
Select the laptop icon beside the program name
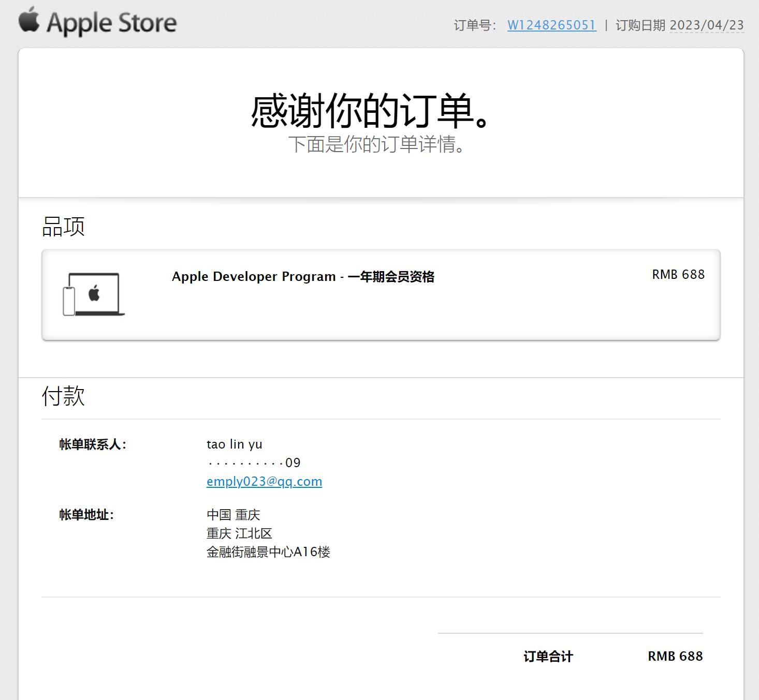[x=93, y=293]
